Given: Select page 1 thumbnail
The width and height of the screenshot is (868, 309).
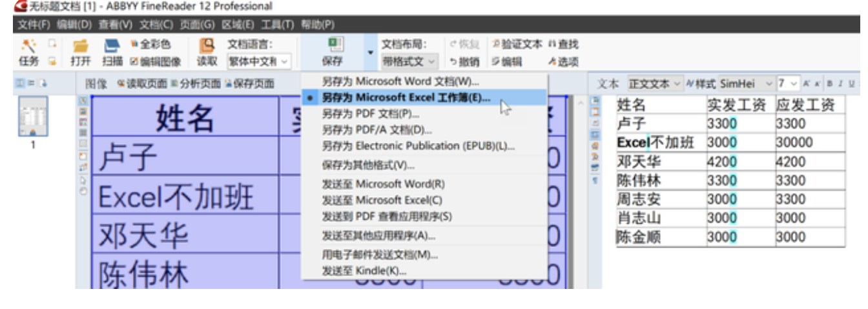Looking at the screenshot, I should (32, 117).
